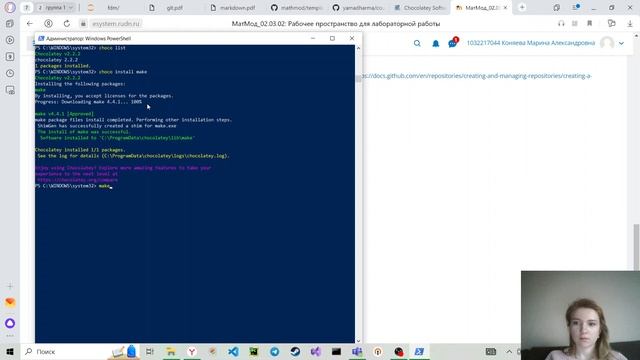Open the collections icon in address bar
The width and height of the screenshot is (640, 360).
click(611, 24)
